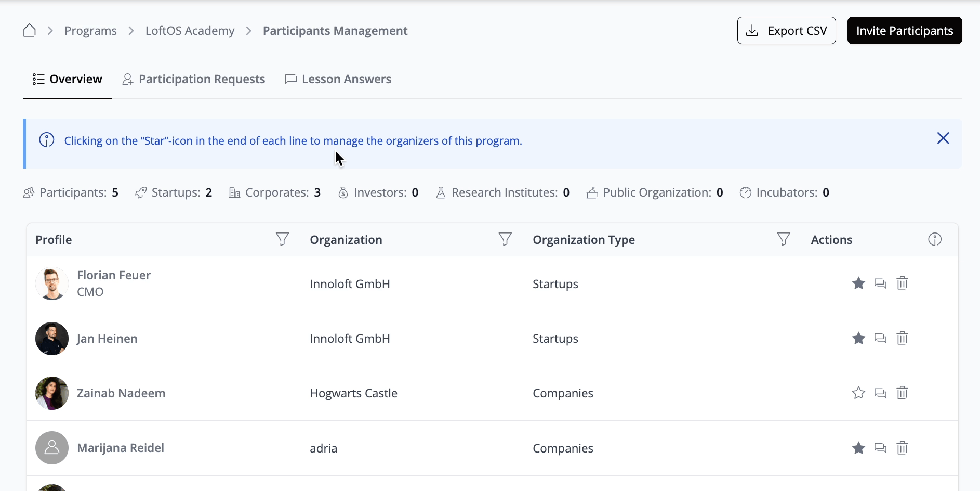980x491 pixels.
Task: Open the Organization column filter
Action: 505,239
